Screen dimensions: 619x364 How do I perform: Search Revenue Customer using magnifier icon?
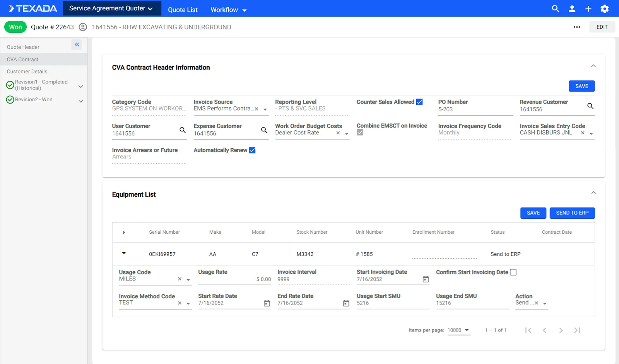tap(590, 106)
